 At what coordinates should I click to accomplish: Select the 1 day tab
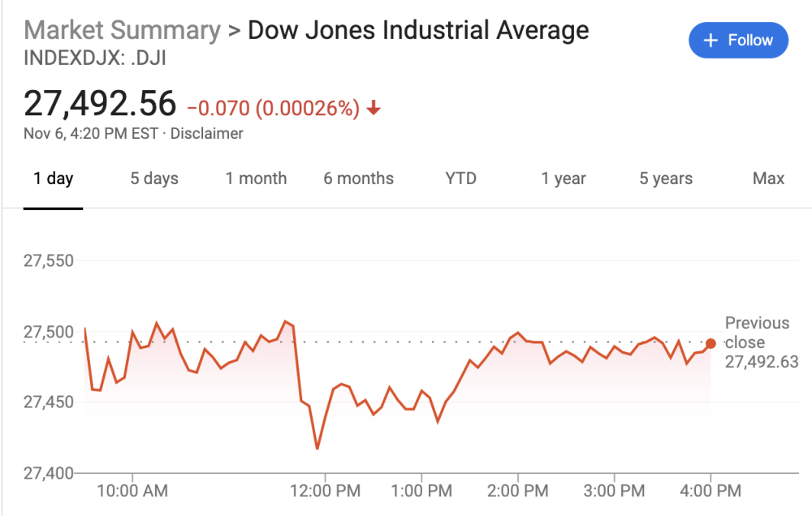[x=53, y=178]
